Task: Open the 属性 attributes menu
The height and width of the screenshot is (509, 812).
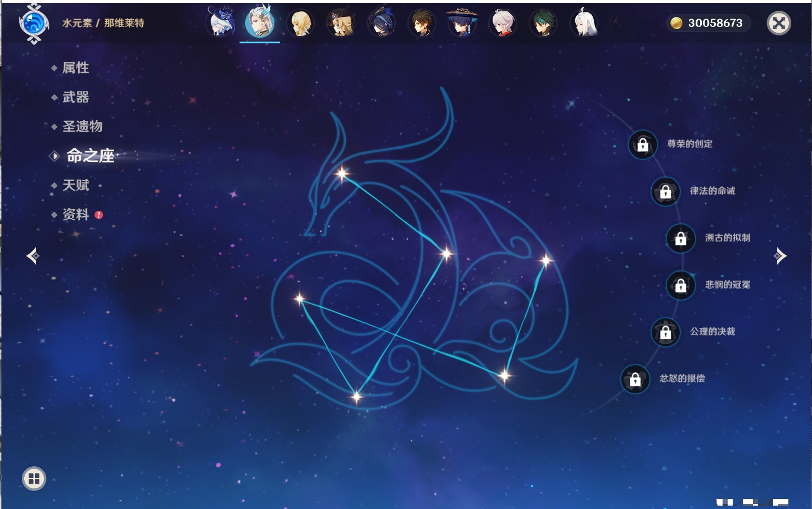Action: [75, 68]
